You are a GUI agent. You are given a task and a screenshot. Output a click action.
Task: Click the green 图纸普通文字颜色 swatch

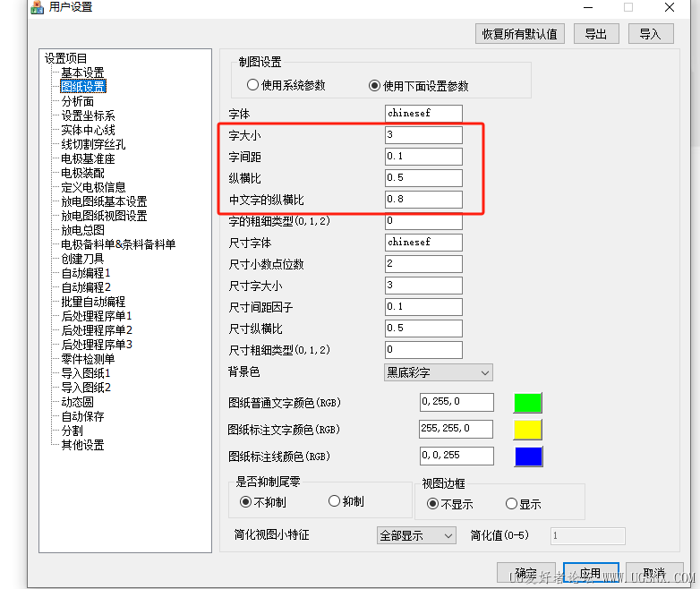coord(528,403)
